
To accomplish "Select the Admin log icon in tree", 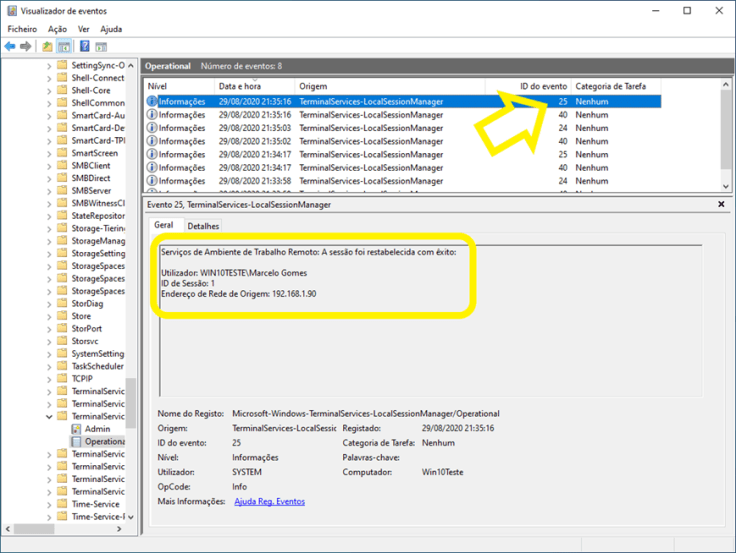I will click(77, 429).
